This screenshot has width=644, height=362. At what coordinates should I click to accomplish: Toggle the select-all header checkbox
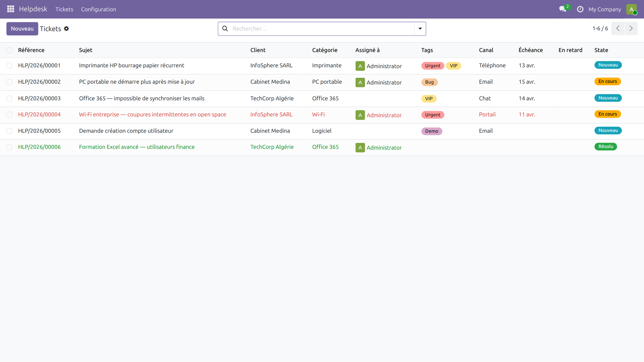pos(9,50)
